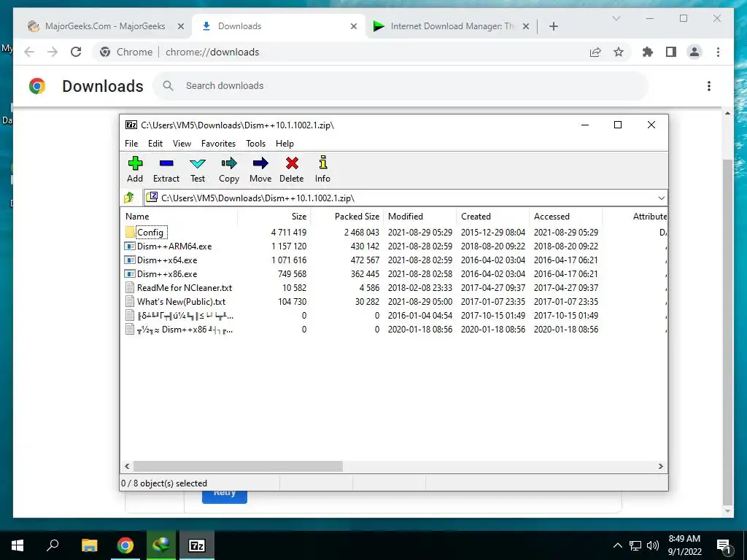The image size is (747, 560).
Task: Click Downloads page vertical scrollbar
Action: pyautogui.click(x=727, y=331)
